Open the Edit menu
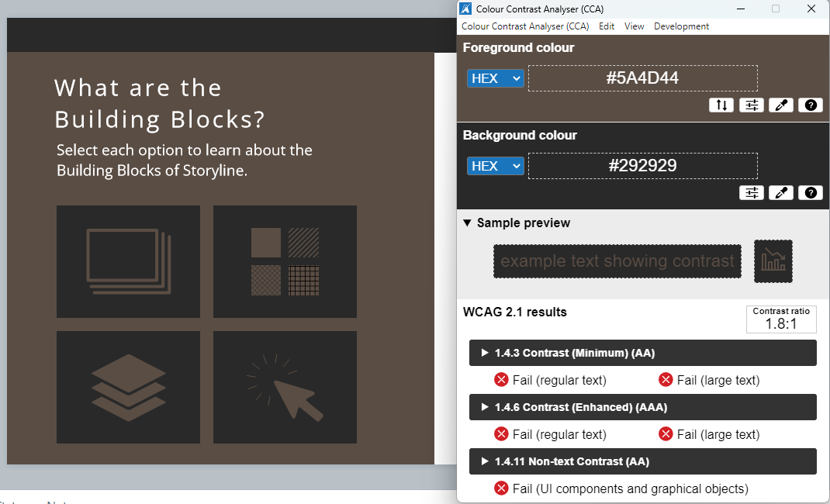830x504 pixels. pos(607,26)
